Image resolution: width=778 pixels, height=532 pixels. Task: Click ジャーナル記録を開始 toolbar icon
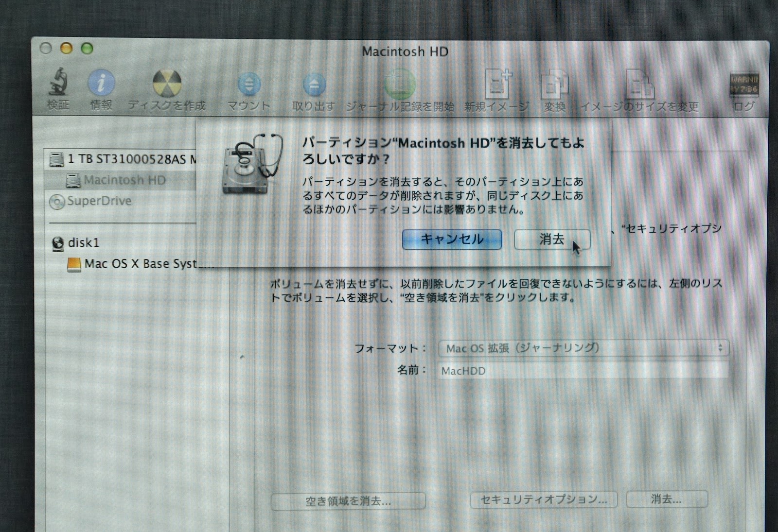pos(400,84)
